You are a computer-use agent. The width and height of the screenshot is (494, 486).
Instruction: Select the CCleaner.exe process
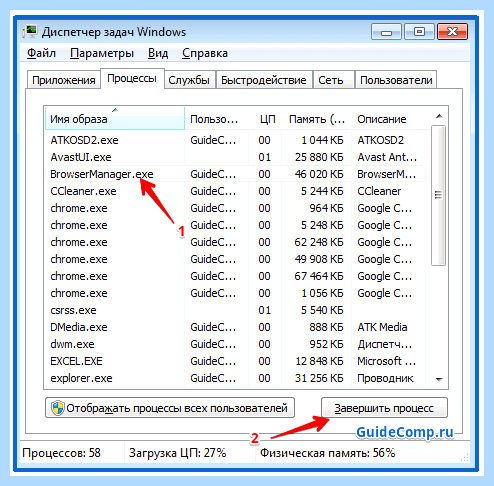[235, 191]
